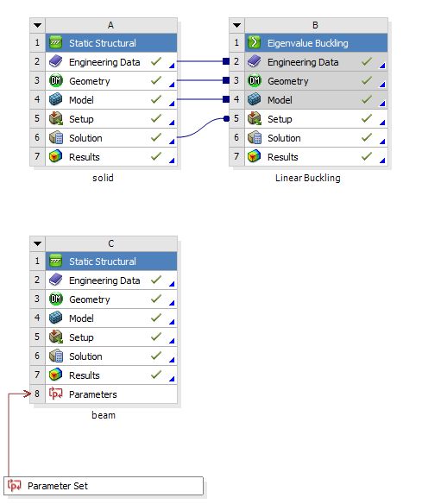Click the Static Structural icon in system C
Screen dimensions: 422x504
56,261
